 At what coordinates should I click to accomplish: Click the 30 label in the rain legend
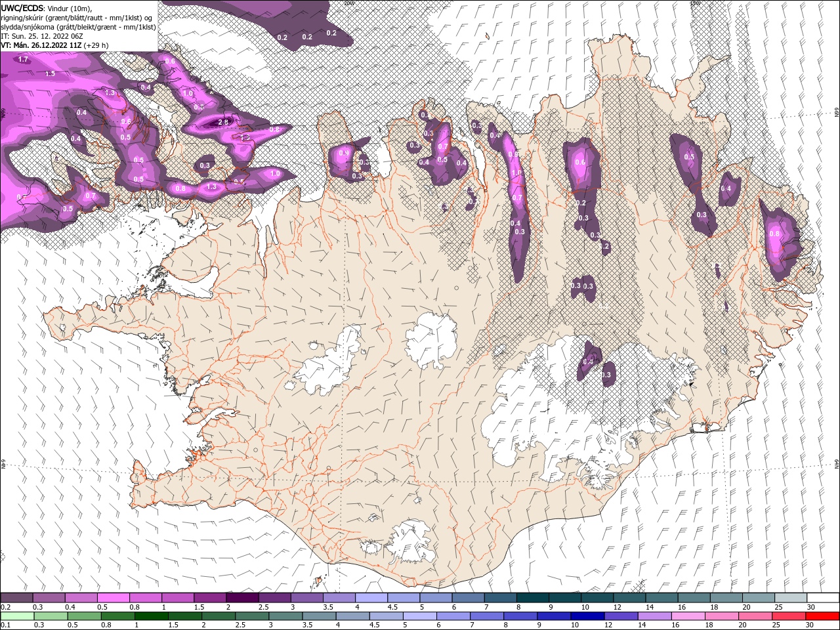pyautogui.click(x=810, y=625)
